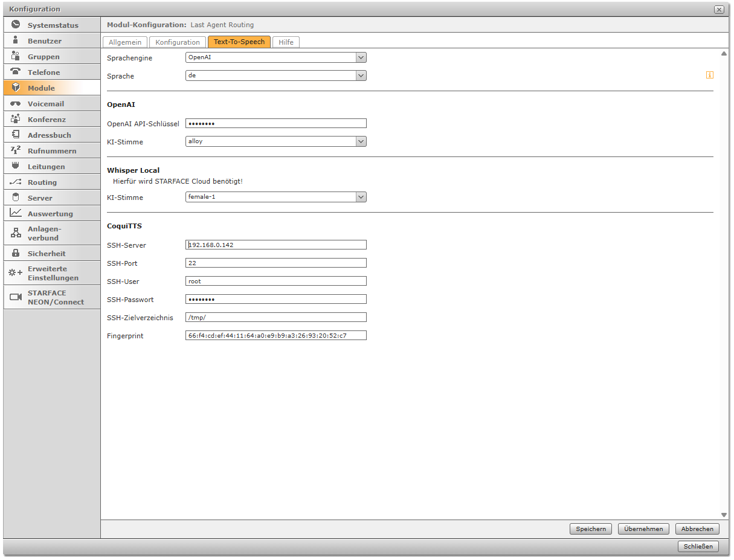This screenshot has height=560, width=734.
Task: Click the Adressbuch book icon
Action: pyautogui.click(x=16, y=135)
